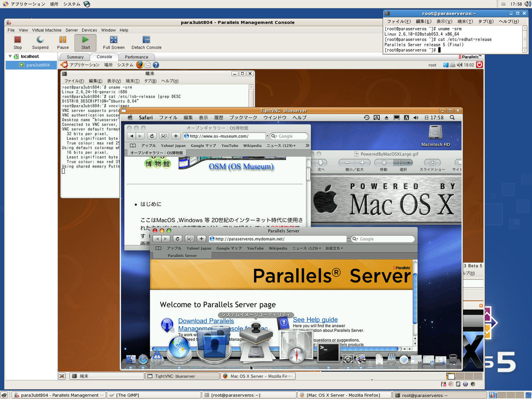Click back arrow in OS Museum Safari window
Screen dimensions: 532x399
click(x=132, y=136)
